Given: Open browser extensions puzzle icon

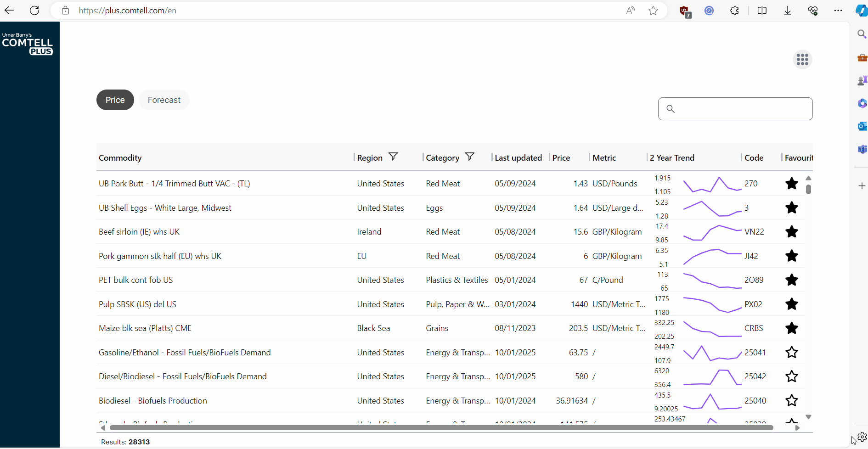Looking at the screenshot, I should point(734,11).
